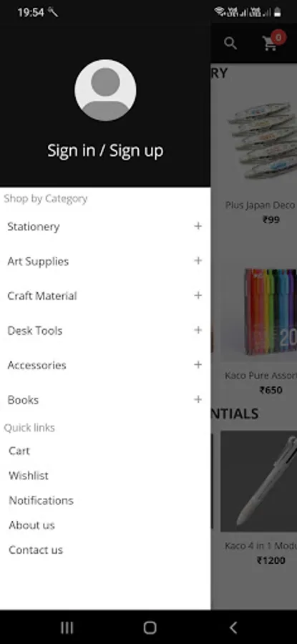
Task: Tap the profile avatar placeholder
Action: (106, 90)
